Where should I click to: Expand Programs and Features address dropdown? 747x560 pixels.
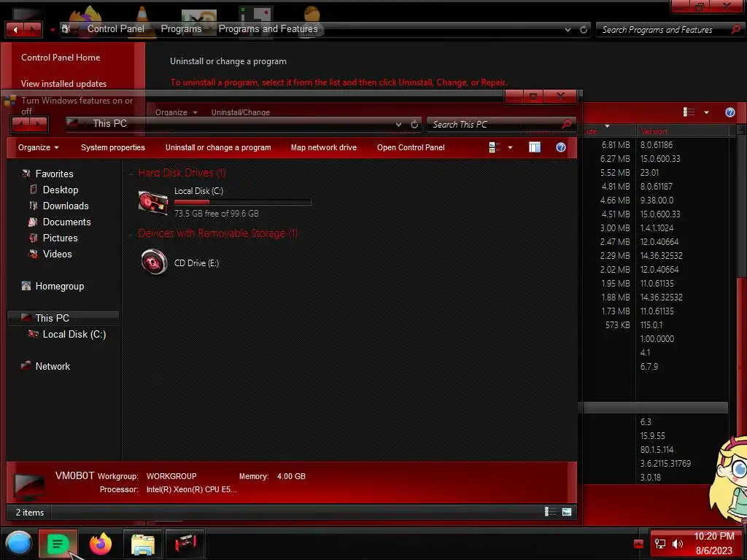pyautogui.click(x=568, y=29)
